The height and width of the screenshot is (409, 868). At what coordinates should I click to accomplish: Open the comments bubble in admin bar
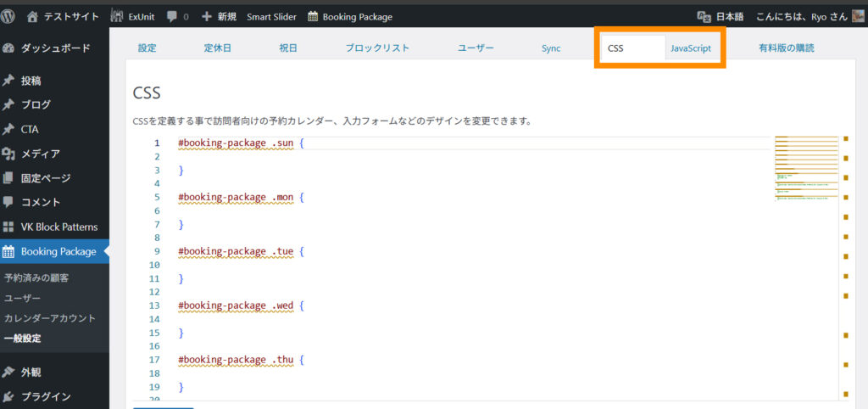point(174,16)
